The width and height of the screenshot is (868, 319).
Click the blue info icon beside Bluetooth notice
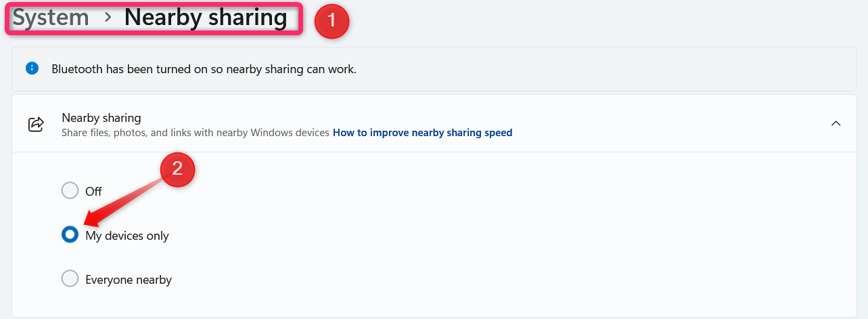31,68
